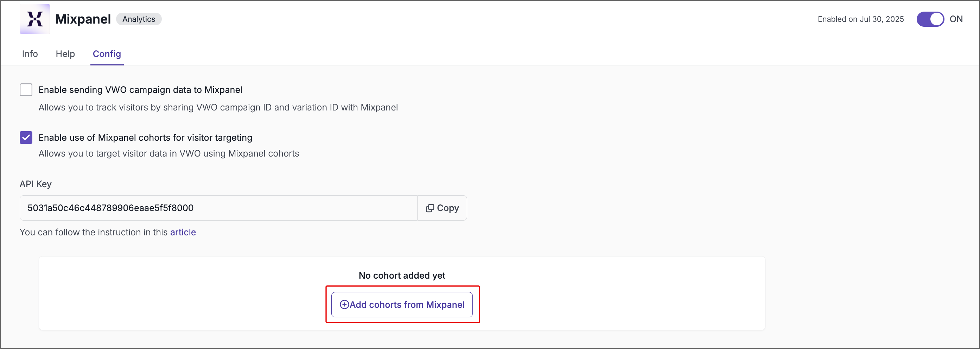
Task: Click 'Allows you to track visitors' description
Action: pyautogui.click(x=218, y=107)
